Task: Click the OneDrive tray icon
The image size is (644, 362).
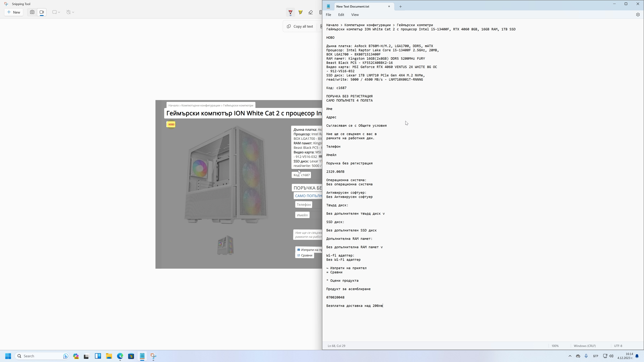Action: [578, 356]
